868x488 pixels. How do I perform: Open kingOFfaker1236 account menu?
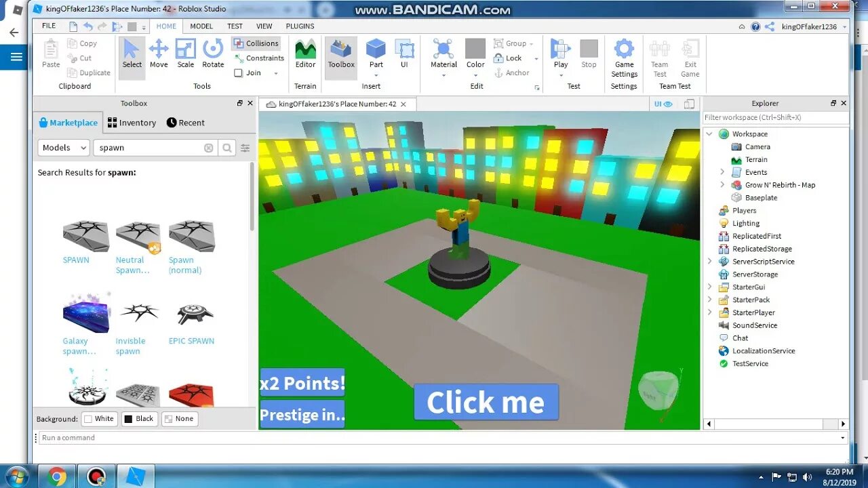point(813,26)
